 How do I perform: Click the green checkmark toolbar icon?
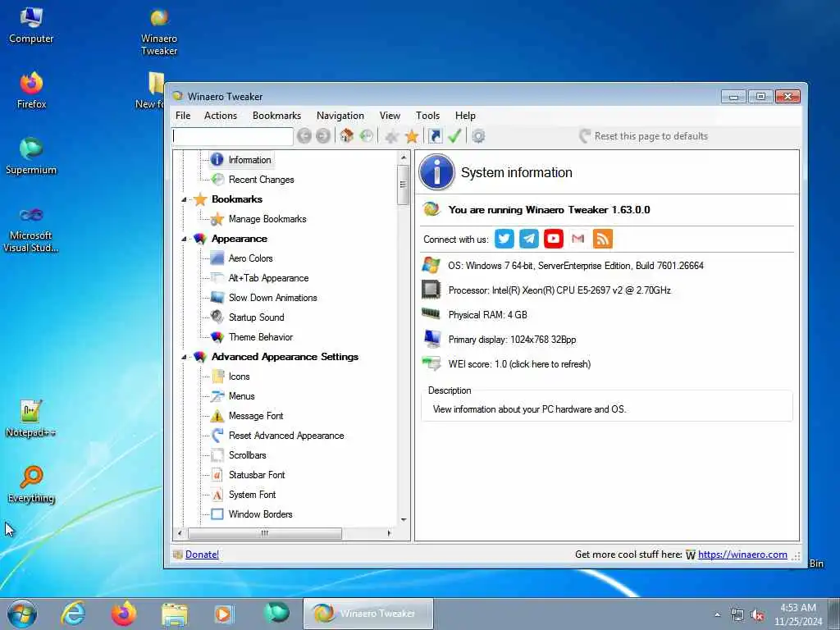pos(454,136)
